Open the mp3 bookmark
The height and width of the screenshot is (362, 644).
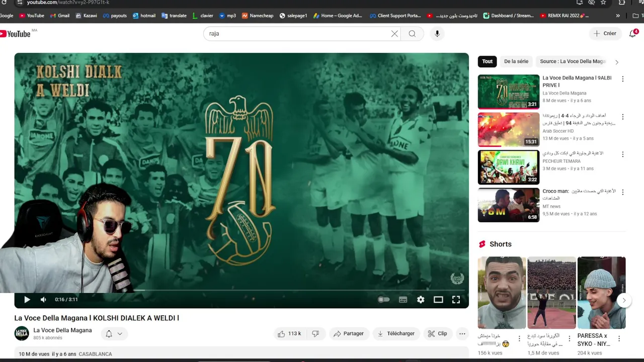click(x=228, y=16)
